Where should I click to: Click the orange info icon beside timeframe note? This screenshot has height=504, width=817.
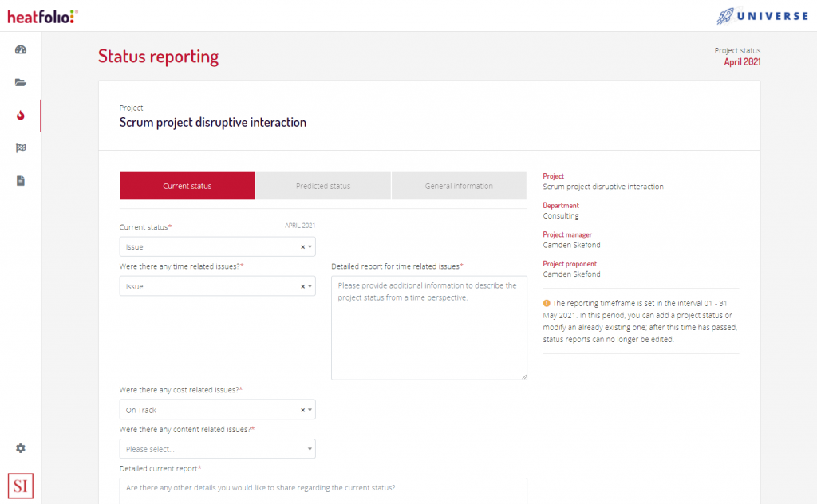pyautogui.click(x=547, y=303)
